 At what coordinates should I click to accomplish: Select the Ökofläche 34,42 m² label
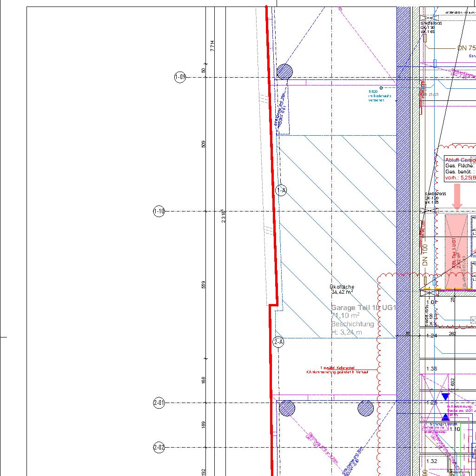[342, 290]
